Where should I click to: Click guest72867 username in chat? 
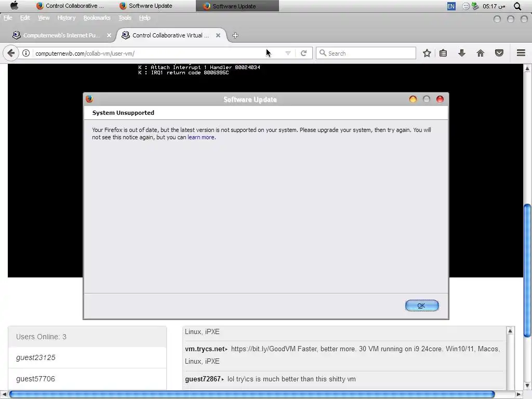203,379
